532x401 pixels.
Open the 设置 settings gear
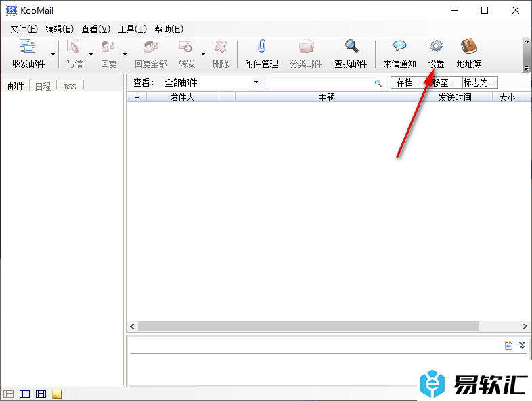coord(437,47)
